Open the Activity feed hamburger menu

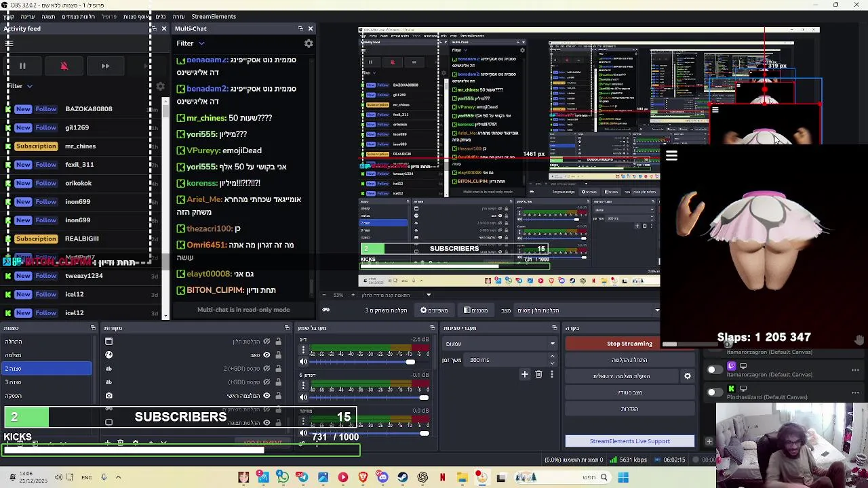(x=9, y=43)
